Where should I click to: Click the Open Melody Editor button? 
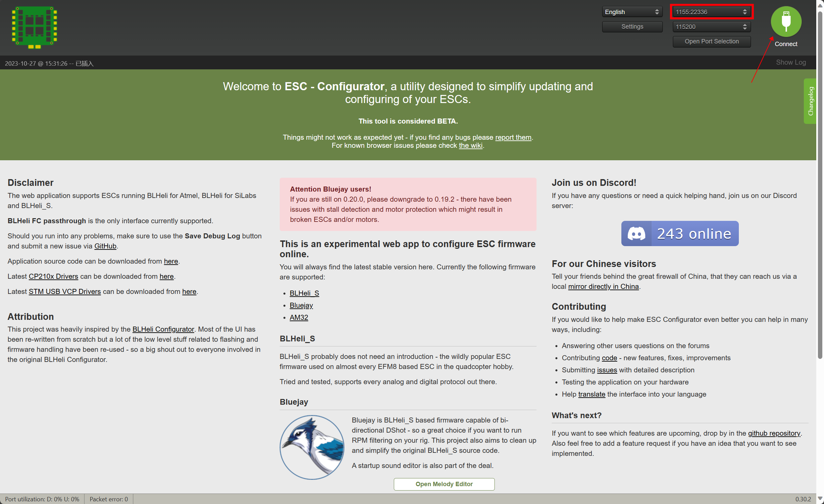click(444, 484)
